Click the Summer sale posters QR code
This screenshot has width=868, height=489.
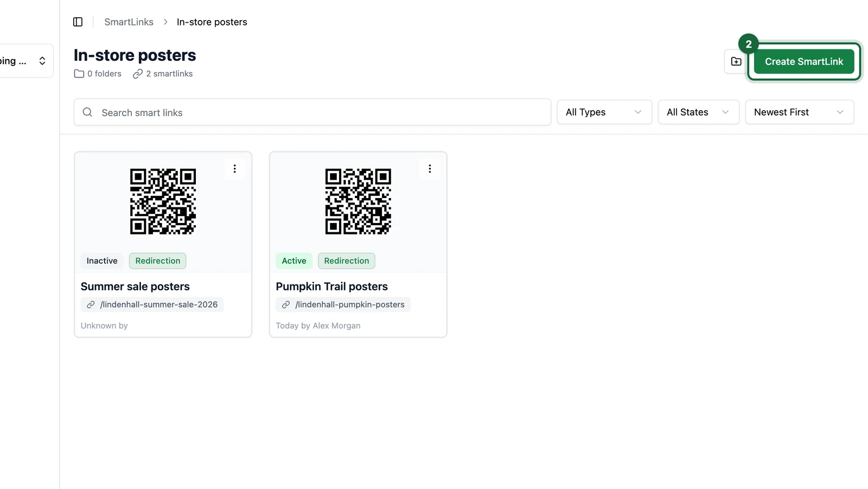pyautogui.click(x=163, y=201)
